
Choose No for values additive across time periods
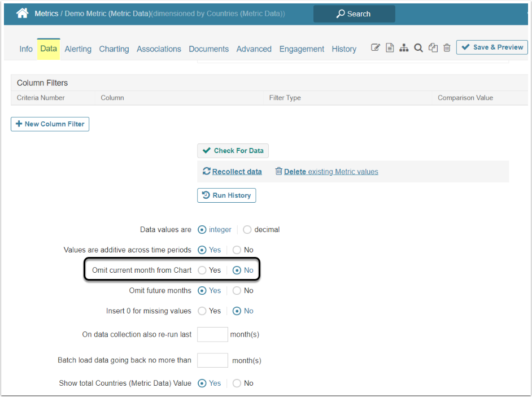click(237, 250)
